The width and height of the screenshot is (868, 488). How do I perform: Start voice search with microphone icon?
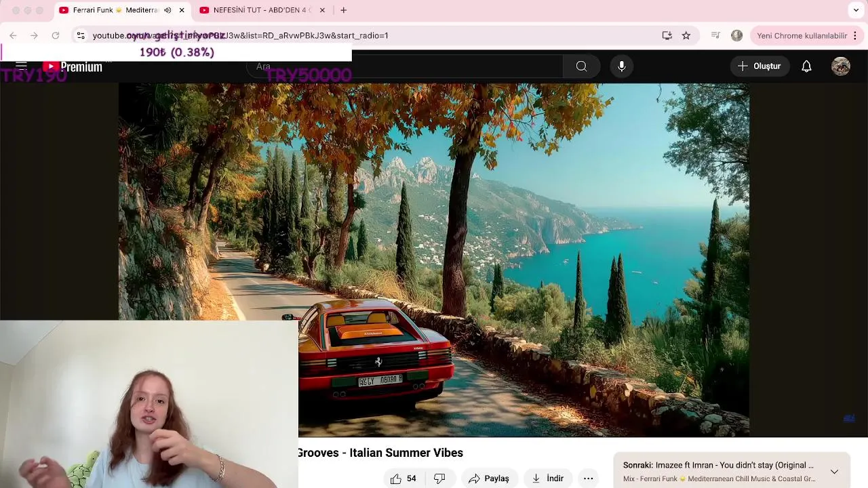[621, 66]
